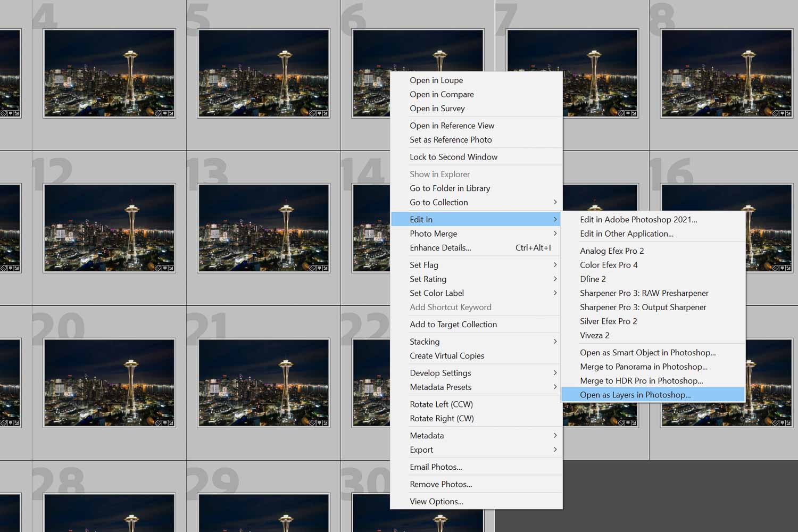The width and height of the screenshot is (798, 532).
Task: Select Viveza 2 in the submenu
Action: pos(653,336)
